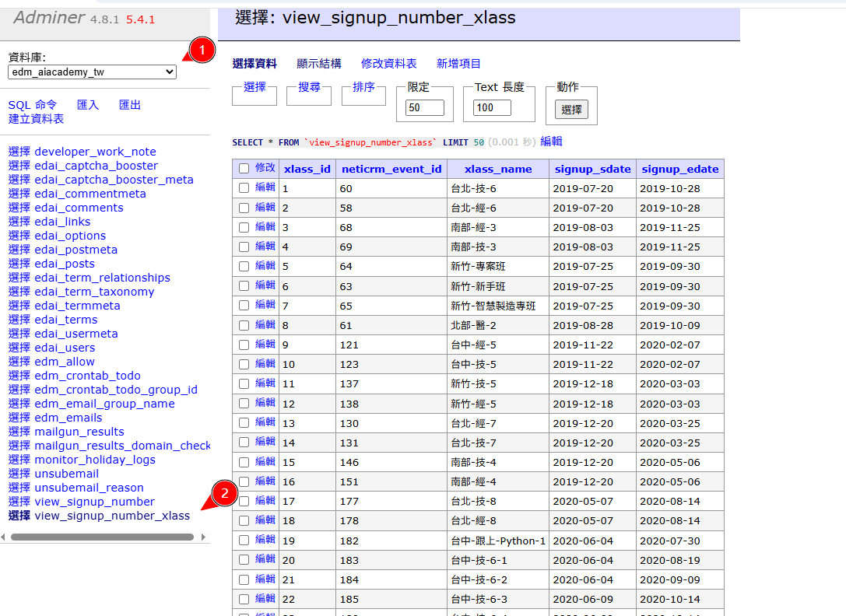This screenshot has height=616, width=846.
Task: Check the row checkbox for xlass_id 1
Action: 244,187
